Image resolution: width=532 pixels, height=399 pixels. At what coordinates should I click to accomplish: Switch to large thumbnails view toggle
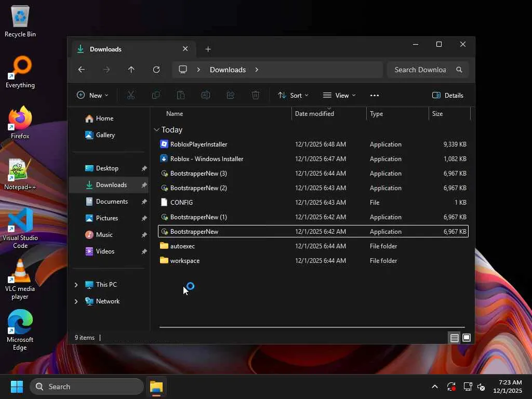[467, 338]
